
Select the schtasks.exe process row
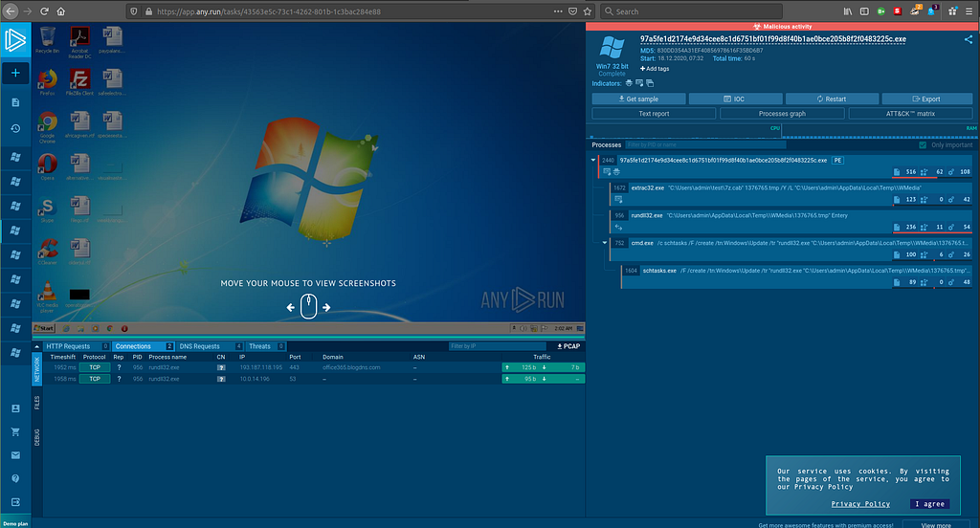tap(797, 276)
